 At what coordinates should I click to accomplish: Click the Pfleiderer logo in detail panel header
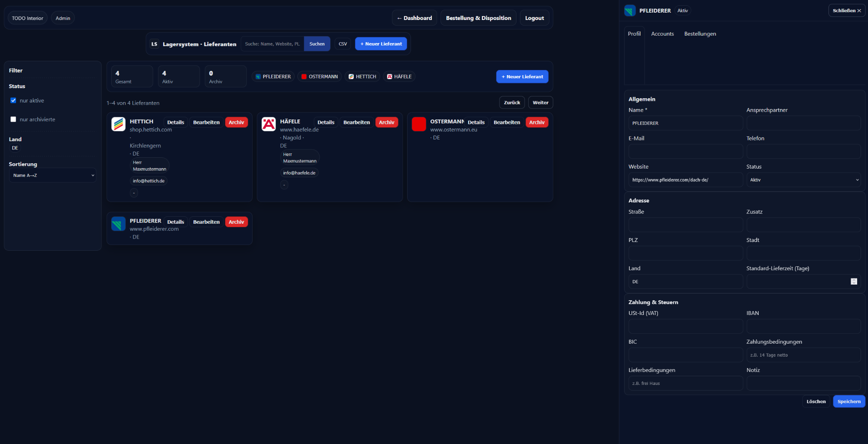point(630,11)
